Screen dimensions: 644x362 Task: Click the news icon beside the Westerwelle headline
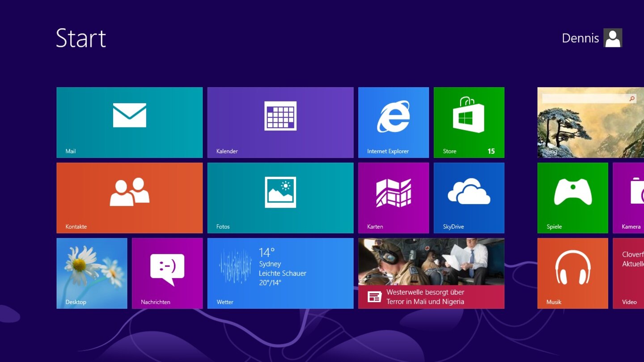click(x=374, y=297)
